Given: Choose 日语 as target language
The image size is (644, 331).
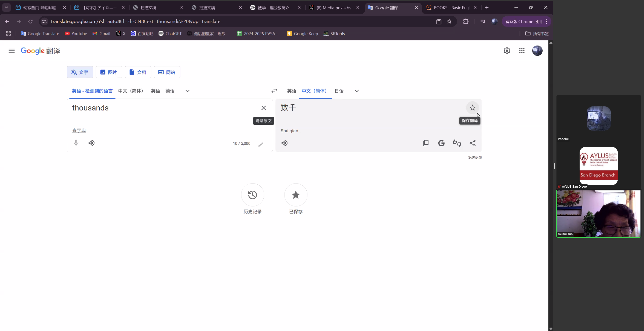Looking at the screenshot, I should point(339,91).
